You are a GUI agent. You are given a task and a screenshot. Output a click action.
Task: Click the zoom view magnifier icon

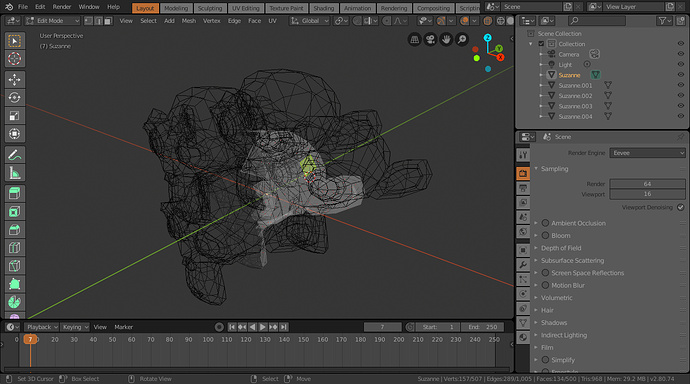(x=462, y=40)
